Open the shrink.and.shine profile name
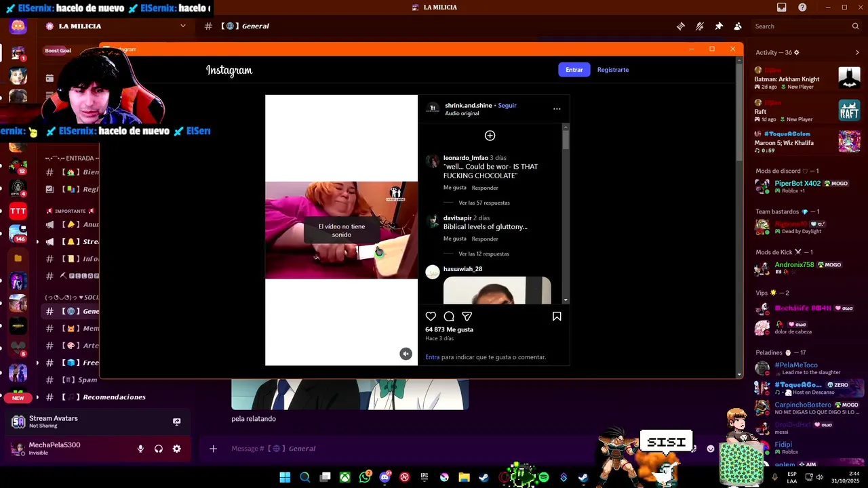This screenshot has width=868, height=488. 469,105
